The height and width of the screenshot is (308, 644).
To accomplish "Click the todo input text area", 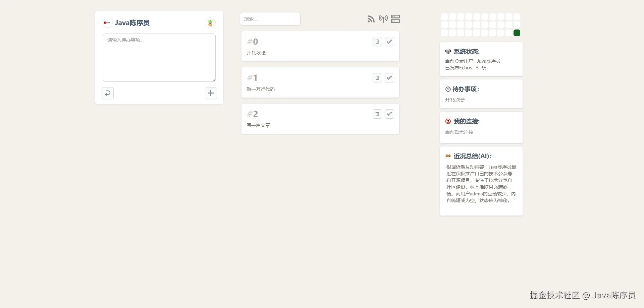I will click(x=159, y=58).
